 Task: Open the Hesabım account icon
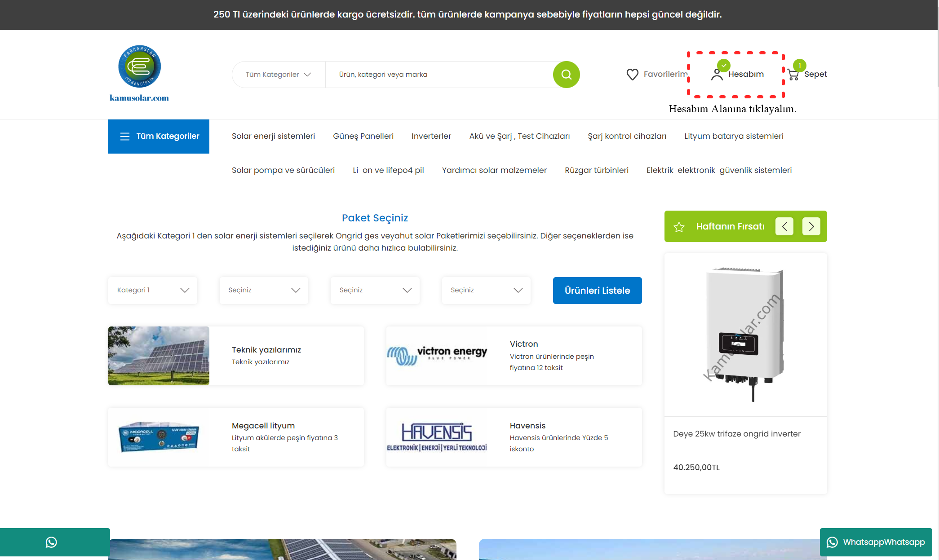pyautogui.click(x=717, y=75)
